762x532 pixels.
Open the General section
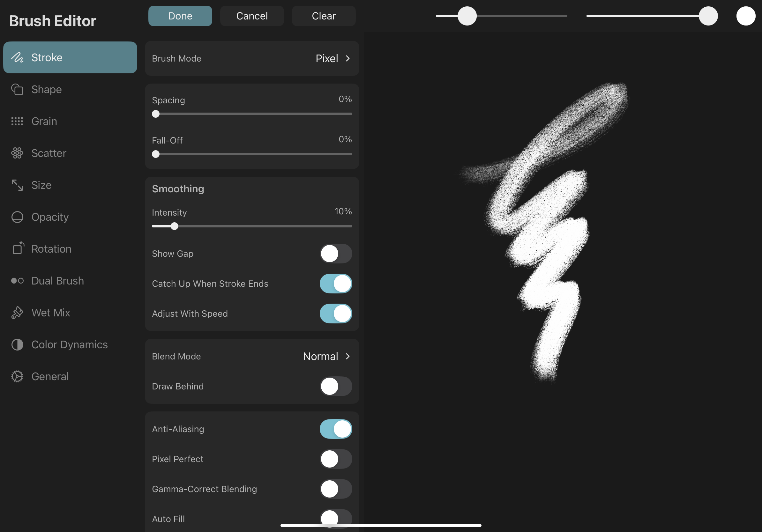(x=70, y=376)
